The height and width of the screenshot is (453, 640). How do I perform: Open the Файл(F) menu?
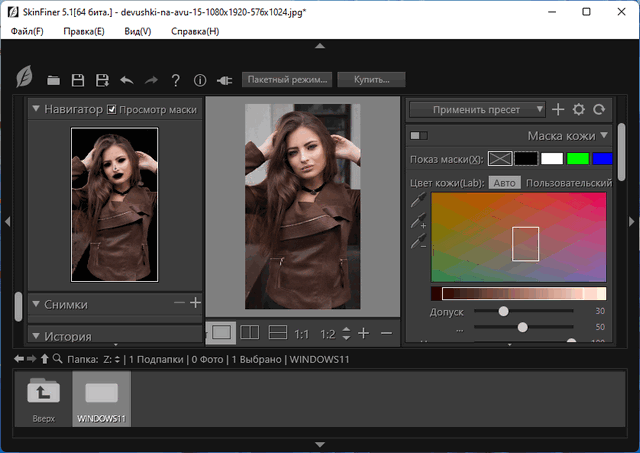pos(28,31)
